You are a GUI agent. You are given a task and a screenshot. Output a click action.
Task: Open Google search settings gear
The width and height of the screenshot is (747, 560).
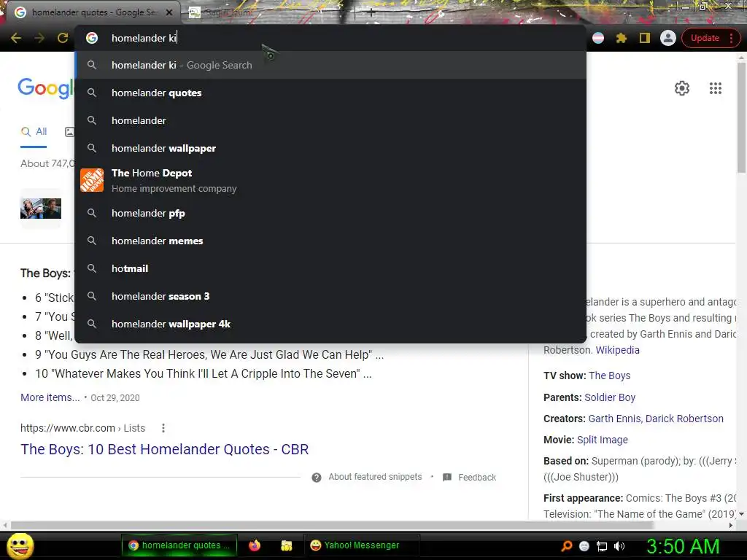(x=682, y=88)
